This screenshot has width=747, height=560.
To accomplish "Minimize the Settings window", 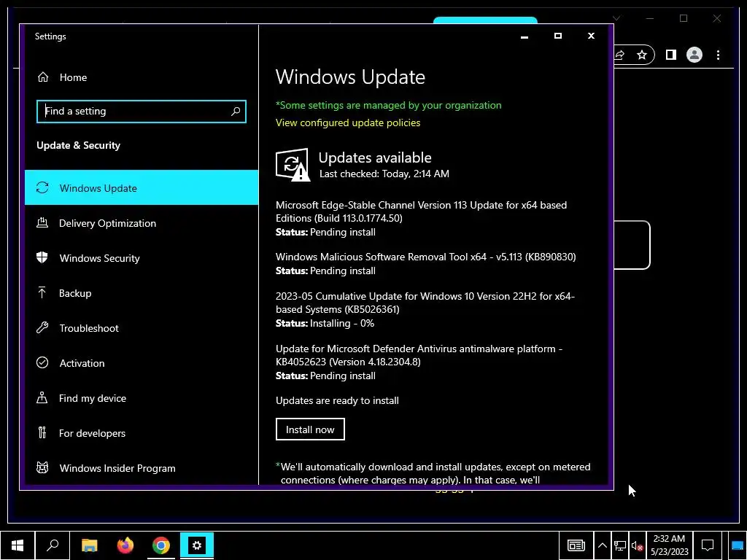I will coord(525,36).
